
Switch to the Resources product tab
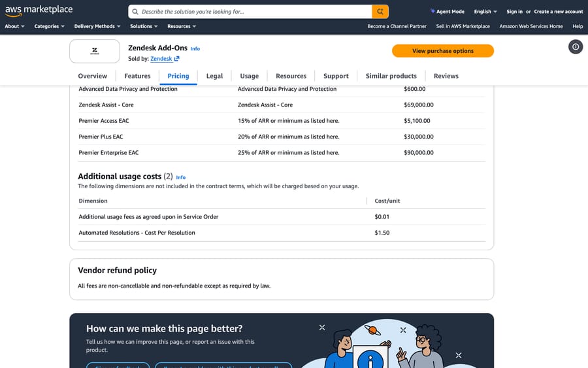[291, 76]
